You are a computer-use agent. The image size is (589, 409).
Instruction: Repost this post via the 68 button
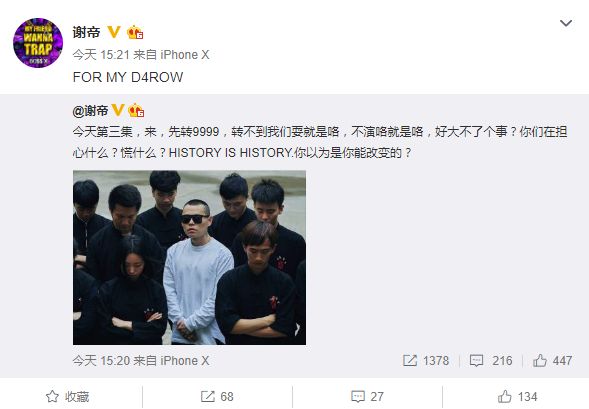pyautogui.click(x=217, y=397)
